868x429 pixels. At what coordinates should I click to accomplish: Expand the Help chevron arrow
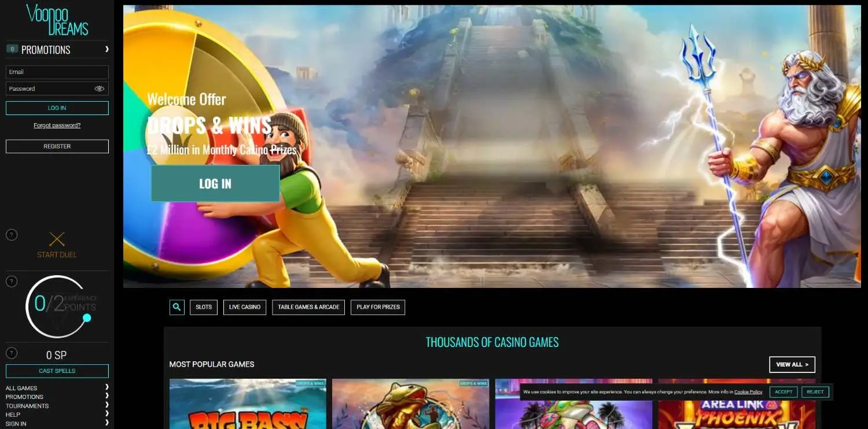click(x=106, y=414)
